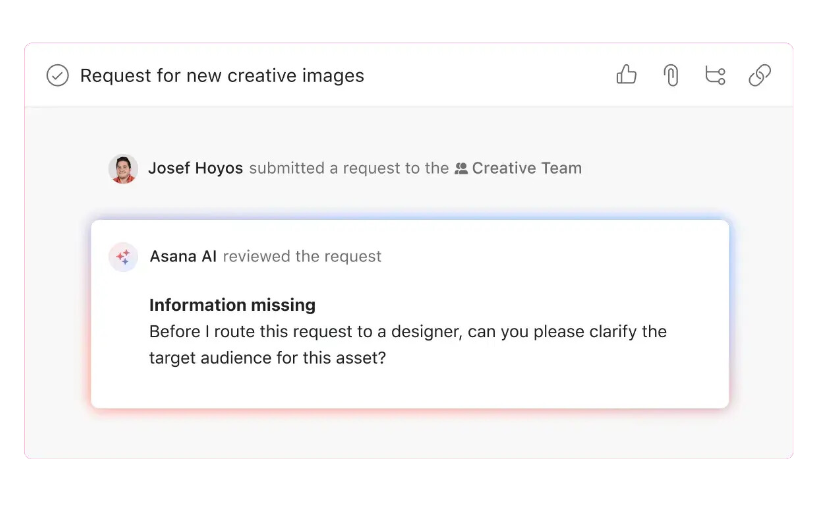Click the "reviewed the request" text
The image size is (823, 508).
(302, 256)
